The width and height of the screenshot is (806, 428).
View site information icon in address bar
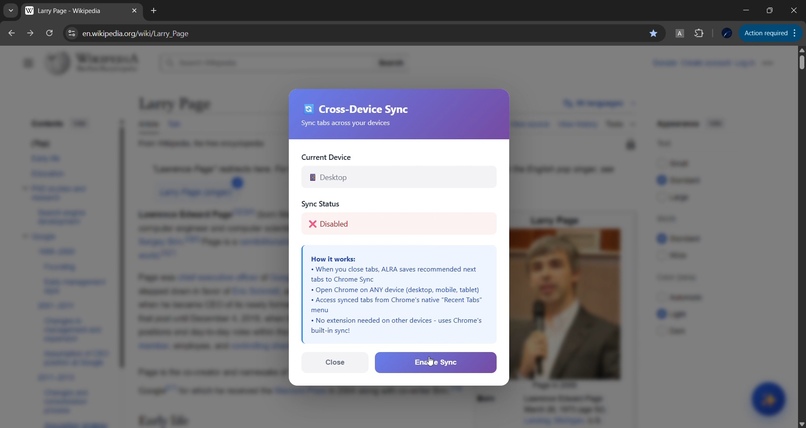71,33
